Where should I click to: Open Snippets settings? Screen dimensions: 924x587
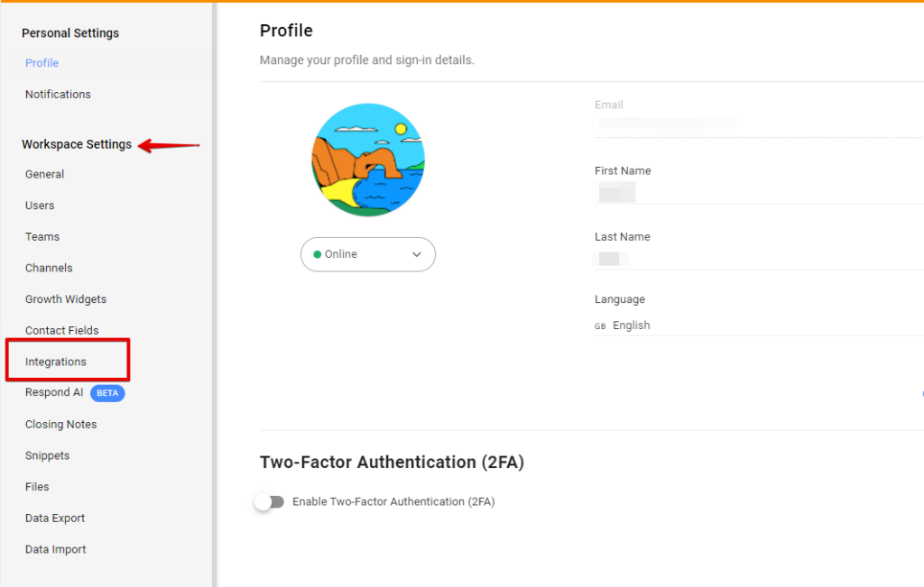[47, 456]
